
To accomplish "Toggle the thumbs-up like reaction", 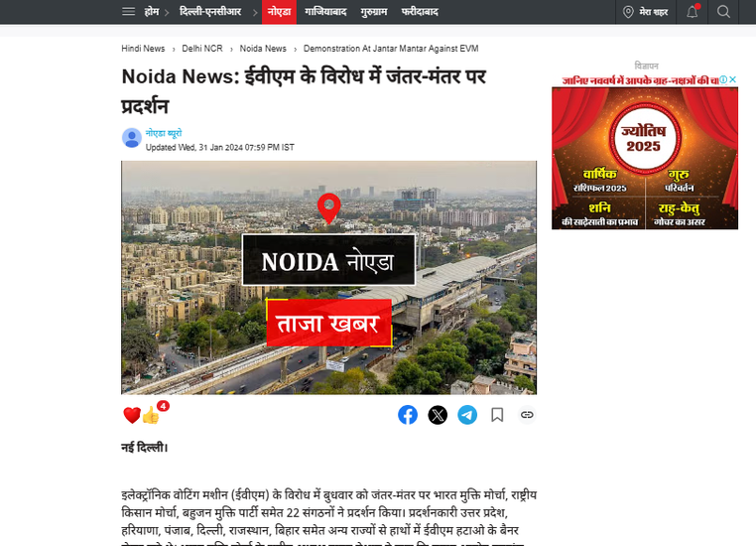I will tap(151, 415).
